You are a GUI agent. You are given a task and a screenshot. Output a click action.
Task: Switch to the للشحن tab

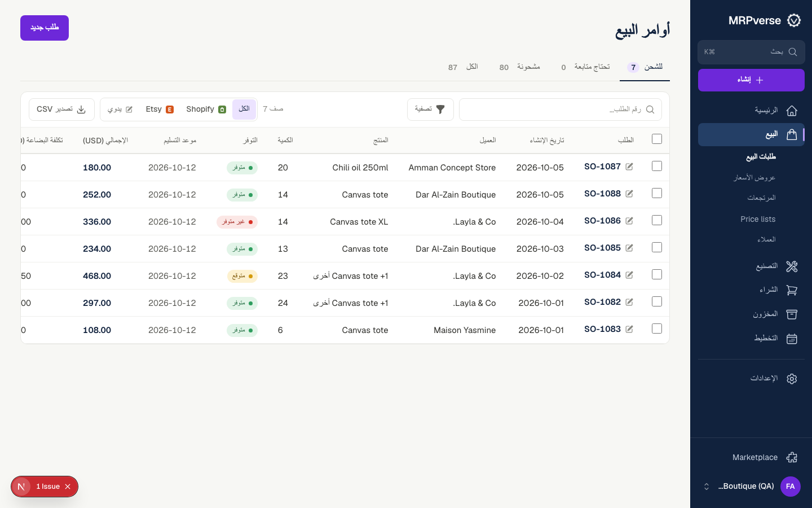pyautogui.click(x=645, y=67)
